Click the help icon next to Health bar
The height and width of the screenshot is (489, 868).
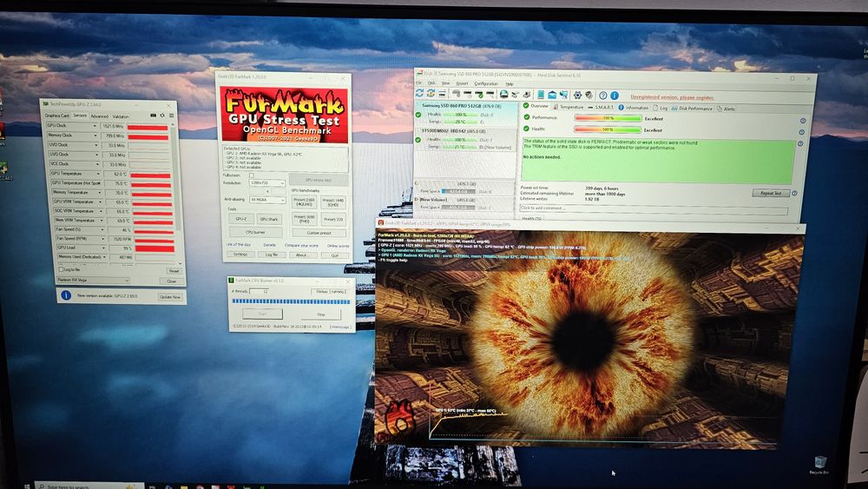coord(801,132)
